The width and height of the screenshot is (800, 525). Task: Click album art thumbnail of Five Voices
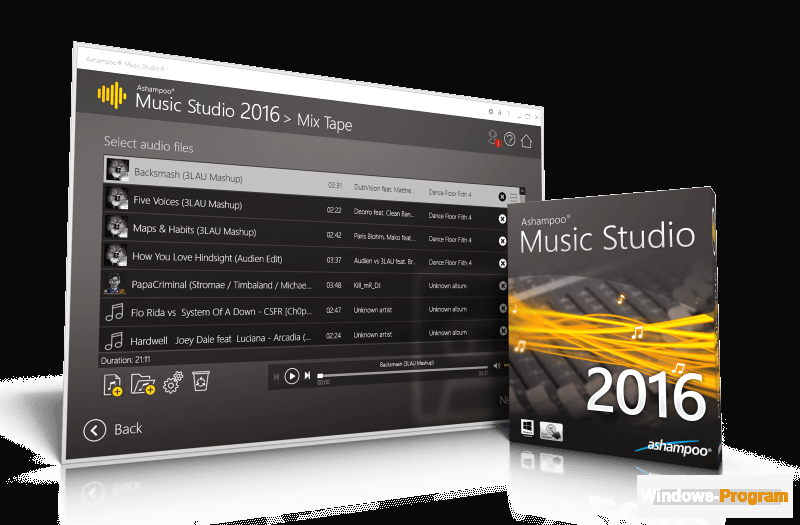[117, 197]
